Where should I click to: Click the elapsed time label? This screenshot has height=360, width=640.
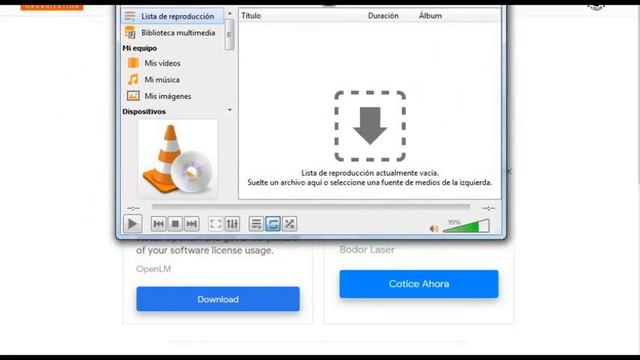tap(133, 208)
